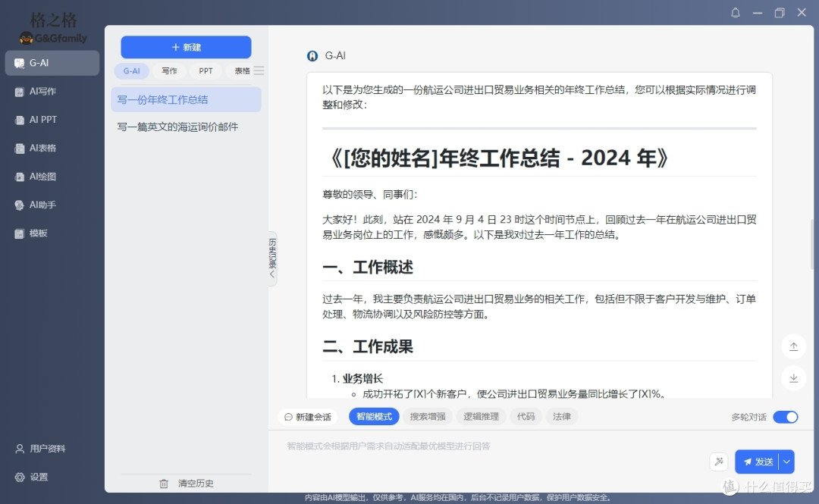The width and height of the screenshot is (819, 504).
Task: Click the blue 新建 button
Action: (186, 47)
